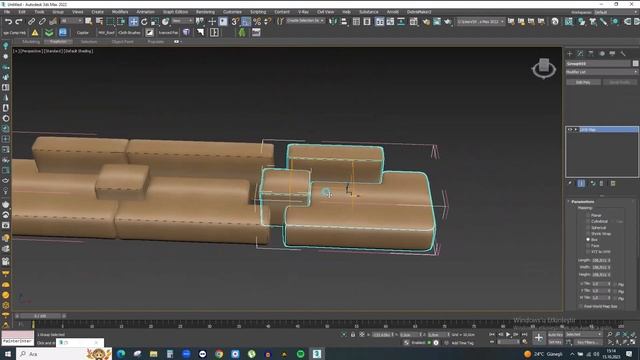
Task: Click the Select Object tool
Action: pos(89,21)
